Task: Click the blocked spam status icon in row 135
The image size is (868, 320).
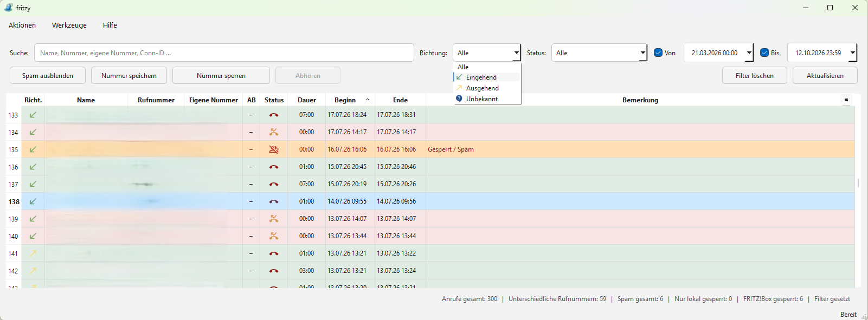Action: coord(274,149)
